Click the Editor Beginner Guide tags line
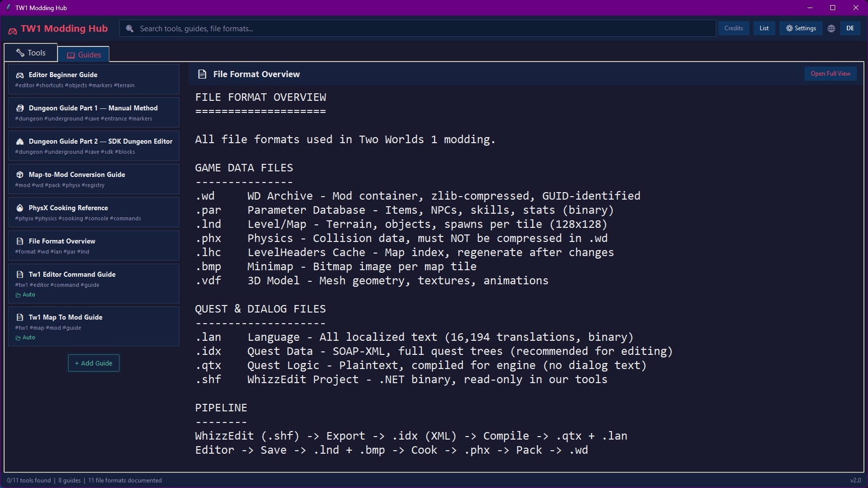The image size is (868, 488). coord(75,86)
